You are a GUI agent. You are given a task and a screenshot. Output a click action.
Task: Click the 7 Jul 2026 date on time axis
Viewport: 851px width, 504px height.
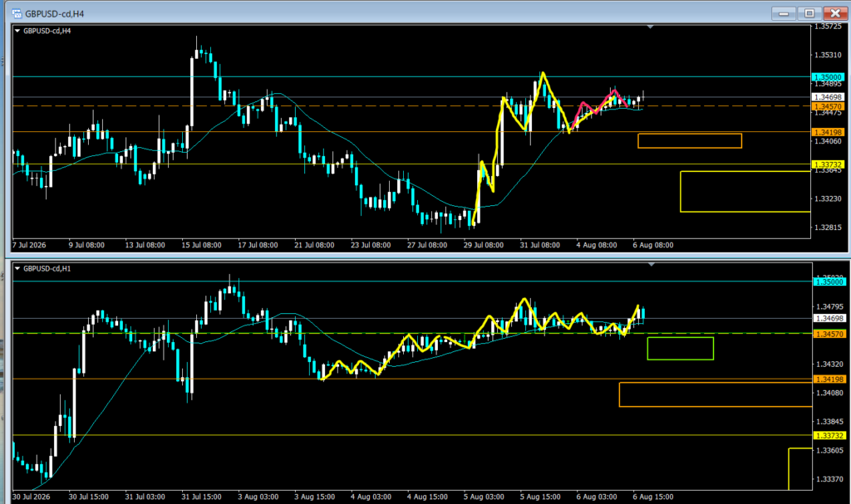pos(29,245)
